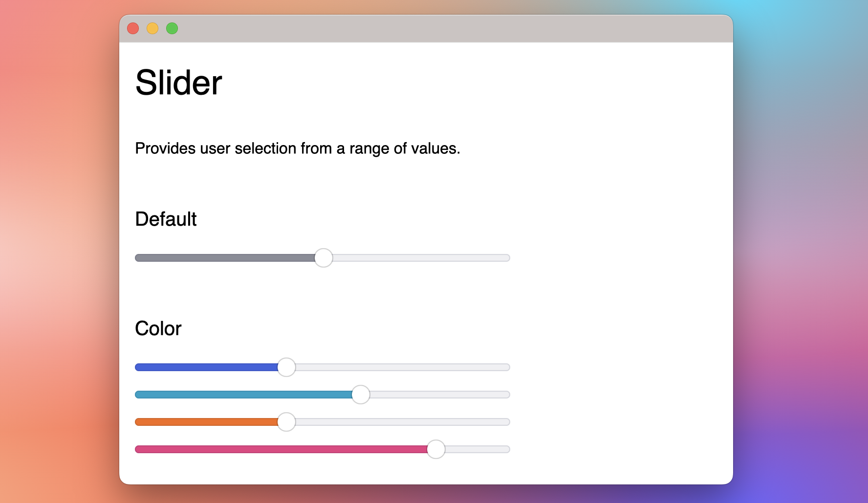This screenshot has width=868, height=503.
Task: Click the blue slider's handle
Action: click(x=286, y=368)
